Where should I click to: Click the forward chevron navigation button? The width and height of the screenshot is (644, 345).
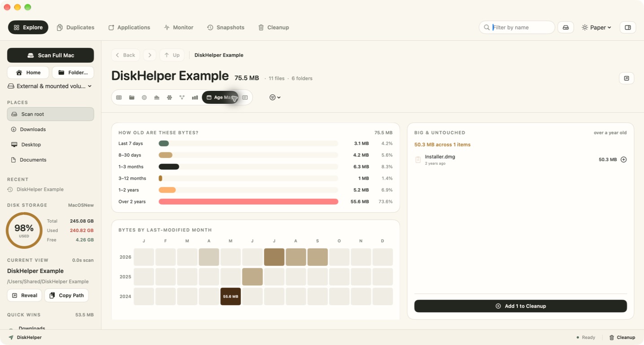coord(150,55)
